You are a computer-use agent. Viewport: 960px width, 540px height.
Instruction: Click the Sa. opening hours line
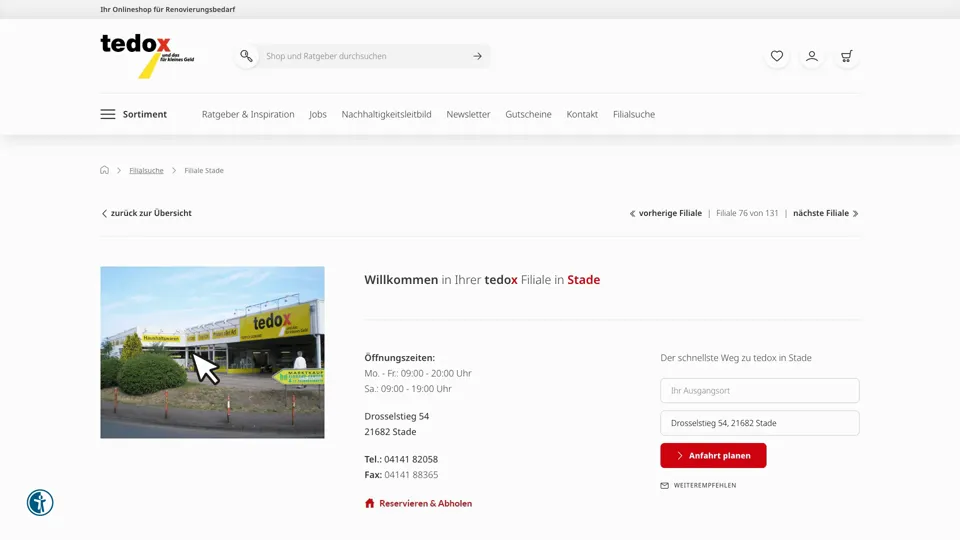408,389
